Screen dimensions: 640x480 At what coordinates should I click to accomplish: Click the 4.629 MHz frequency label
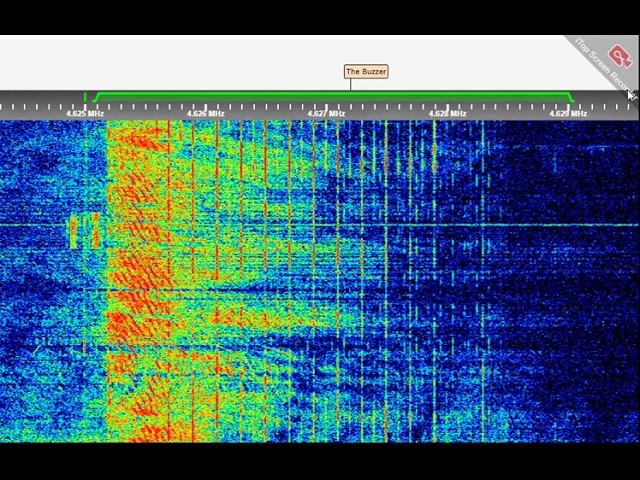(x=568, y=113)
